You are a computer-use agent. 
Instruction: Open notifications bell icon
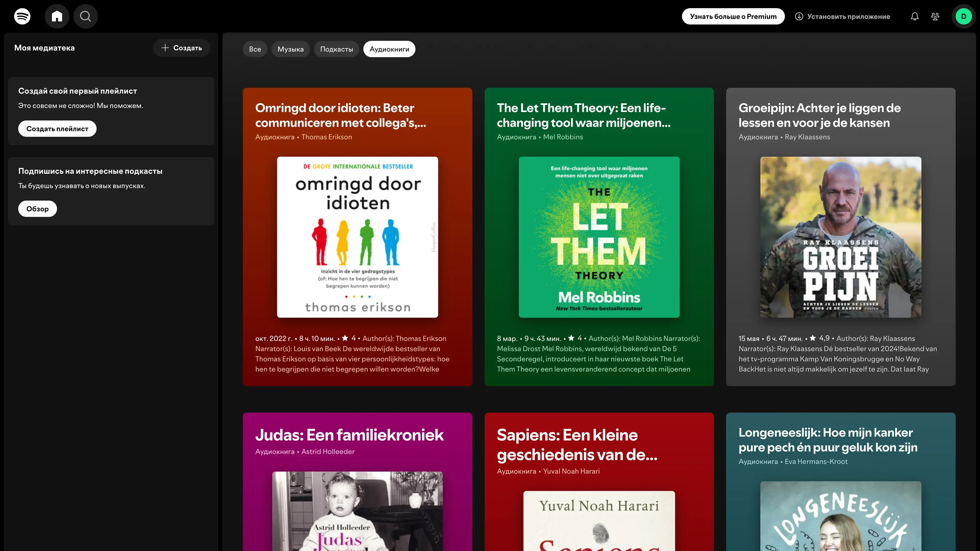pos(915,16)
